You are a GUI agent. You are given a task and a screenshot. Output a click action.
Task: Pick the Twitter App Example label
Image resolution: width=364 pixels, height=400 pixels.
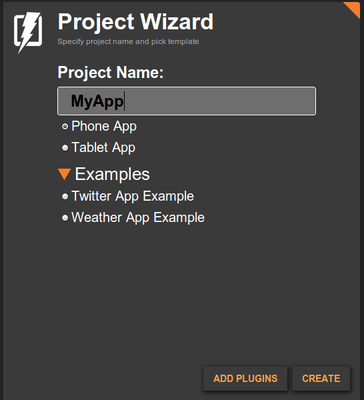tap(133, 196)
